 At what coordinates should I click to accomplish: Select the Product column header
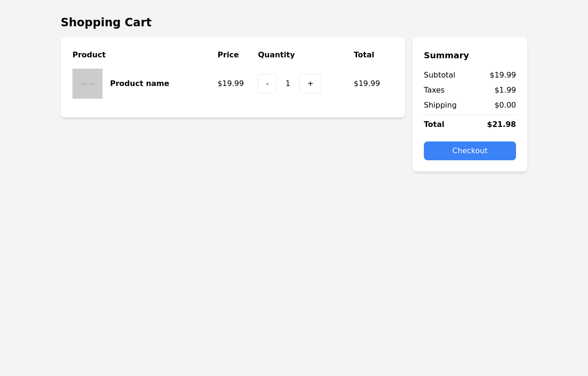coord(89,55)
